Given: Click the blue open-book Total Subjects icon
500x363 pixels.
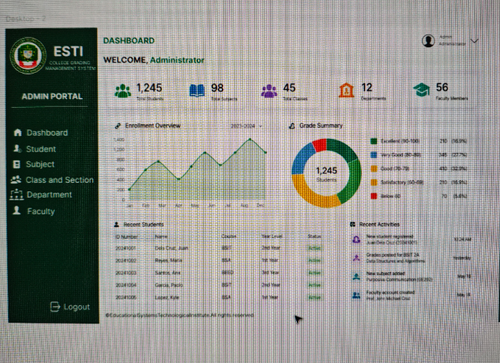Looking at the screenshot, I should [x=197, y=90].
